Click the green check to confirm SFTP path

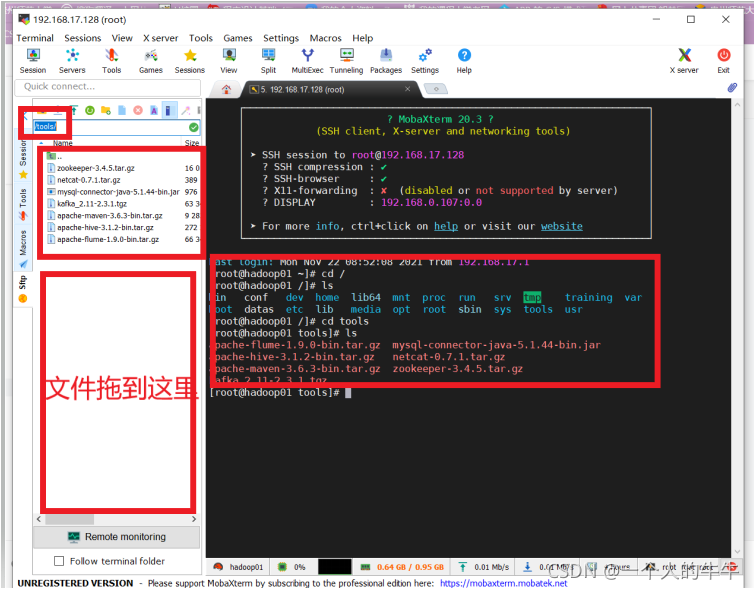coord(194,127)
